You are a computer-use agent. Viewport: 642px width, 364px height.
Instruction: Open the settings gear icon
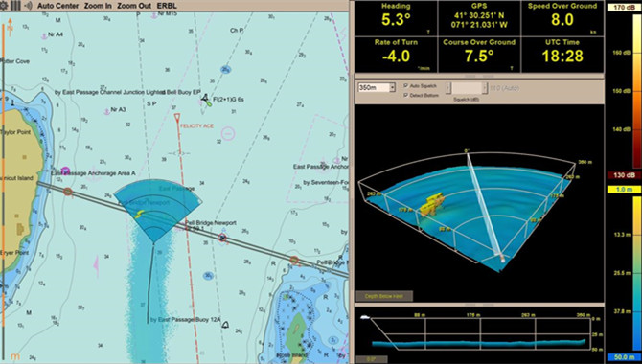(x=4, y=6)
